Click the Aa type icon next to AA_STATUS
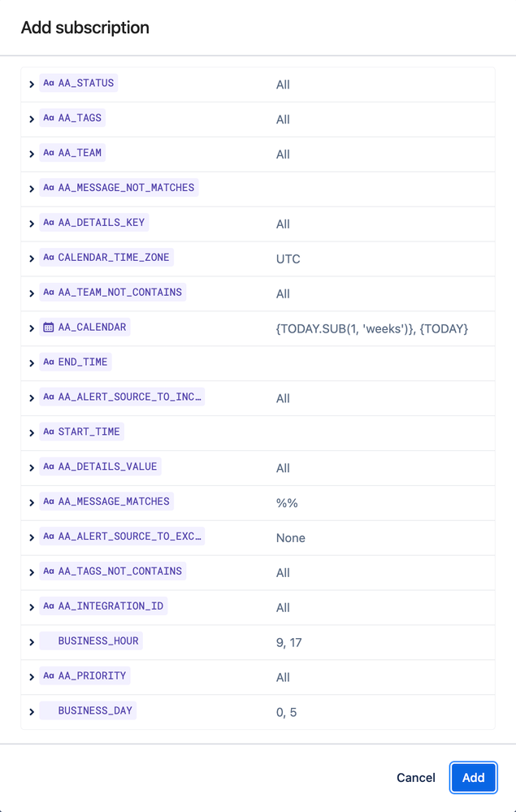516x812 pixels. click(49, 83)
